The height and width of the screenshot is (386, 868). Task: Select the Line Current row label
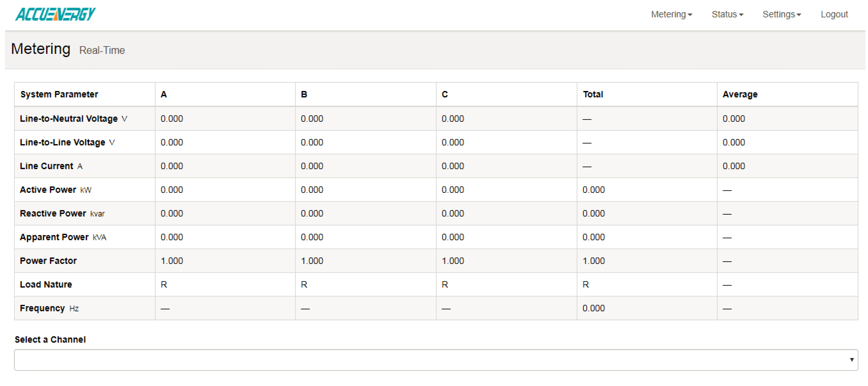point(47,166)
